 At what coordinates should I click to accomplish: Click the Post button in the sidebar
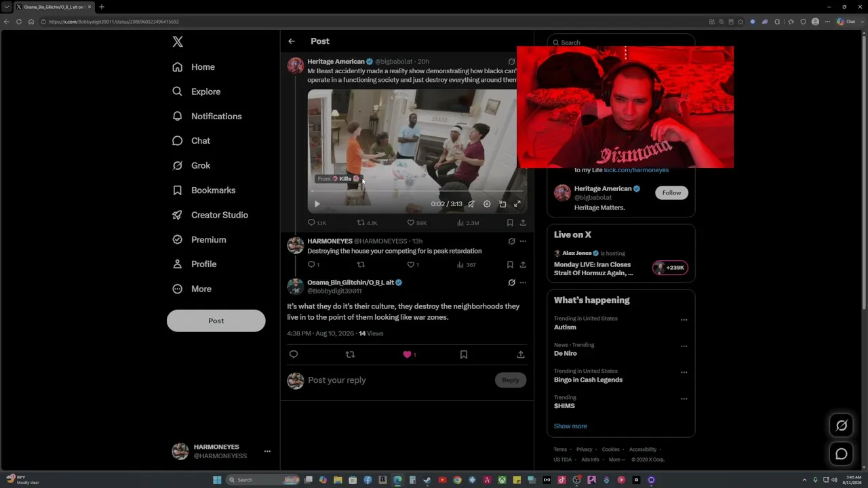tap(216, 321)
